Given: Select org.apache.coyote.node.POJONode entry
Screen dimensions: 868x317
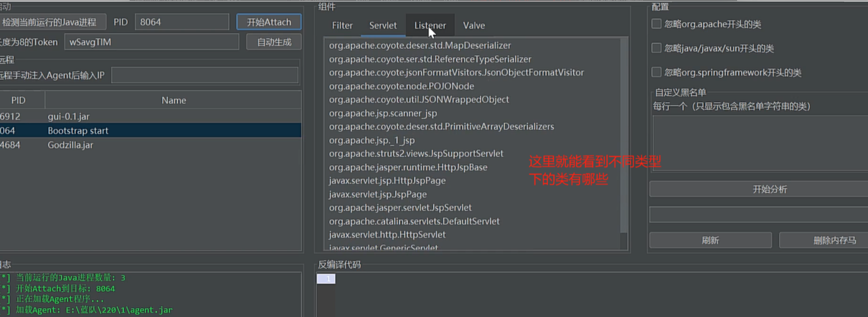Looking at the screenshot, I should pos(401,86).
